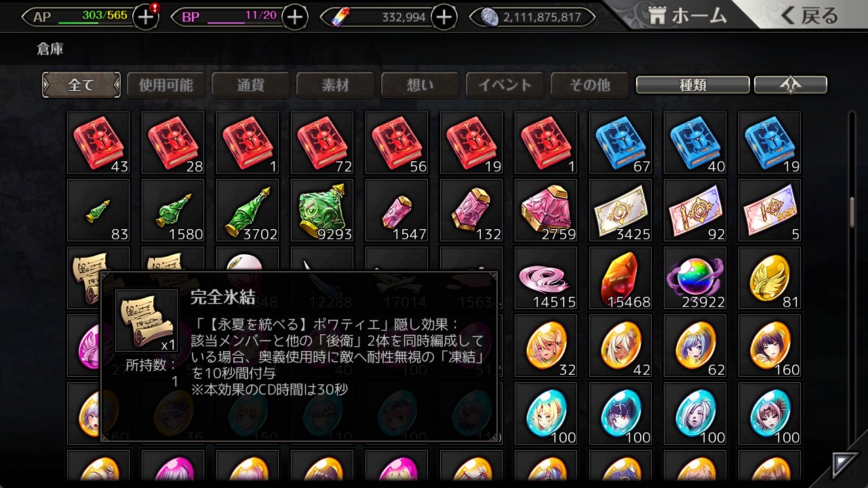Image resolution: width=868 pixels, height=488 pixels.
Task: Select the green bottle item with count 9293
Action: pyautogui.click(x=322, y=211)
